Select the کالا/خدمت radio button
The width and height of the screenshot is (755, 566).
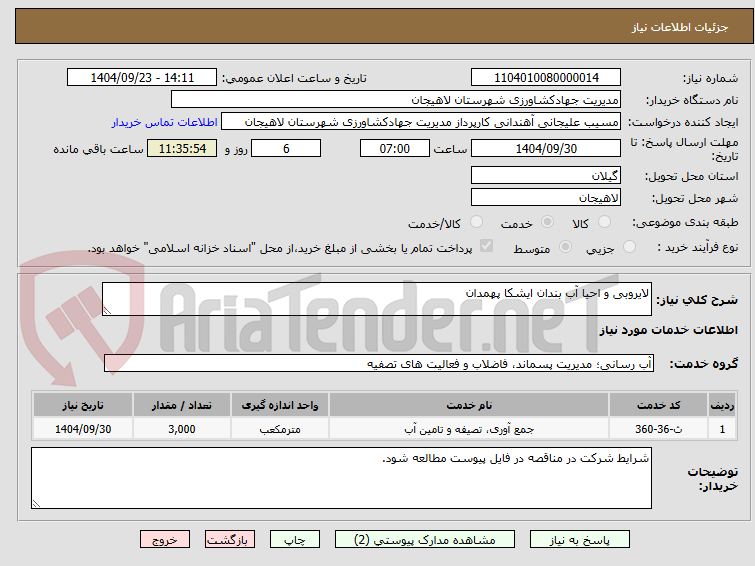[476, 222]
